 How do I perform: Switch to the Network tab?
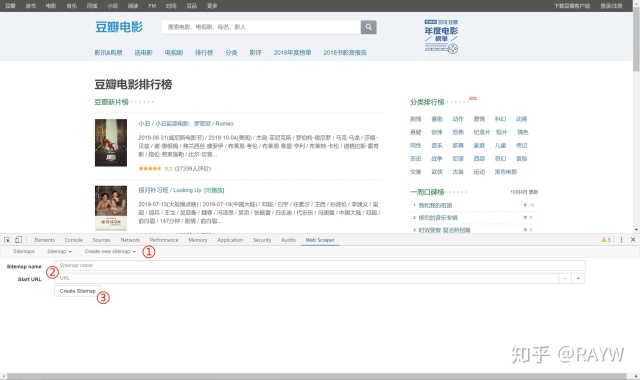[x=130, y=240]
